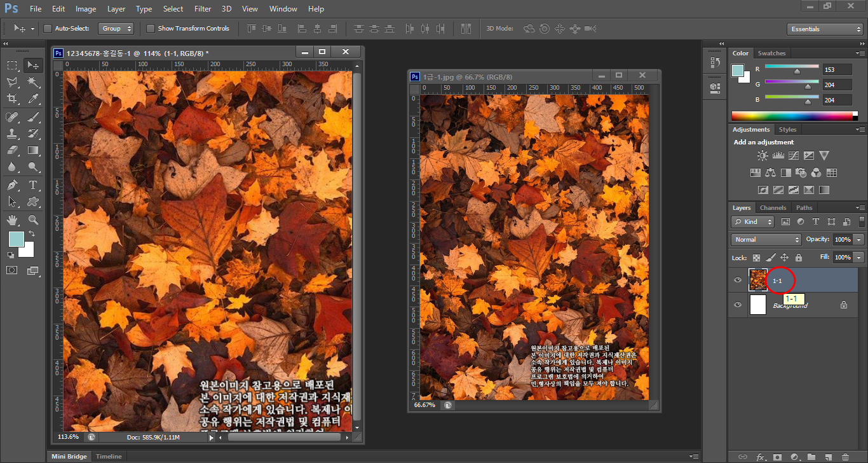Hide the Background layer eye icon
Screen dimensions: 868x463
point(738,305)
